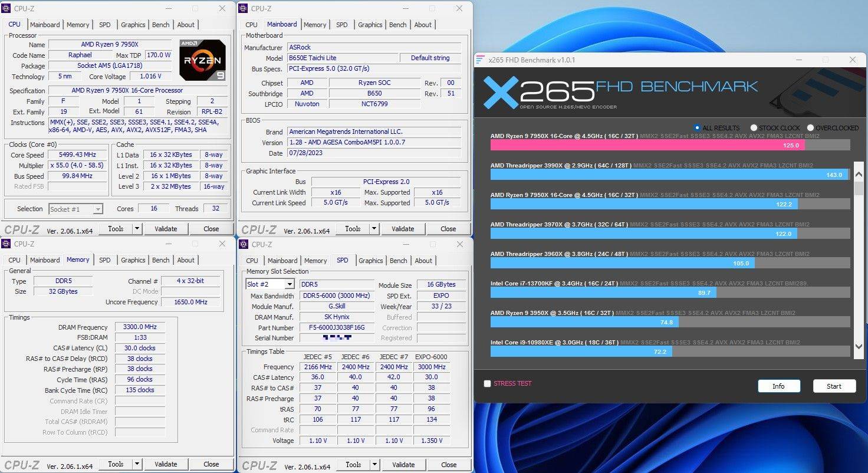Screen dimensions: 868x473
Task: Open Memory tab in Mainboard window
Action: 315,25
